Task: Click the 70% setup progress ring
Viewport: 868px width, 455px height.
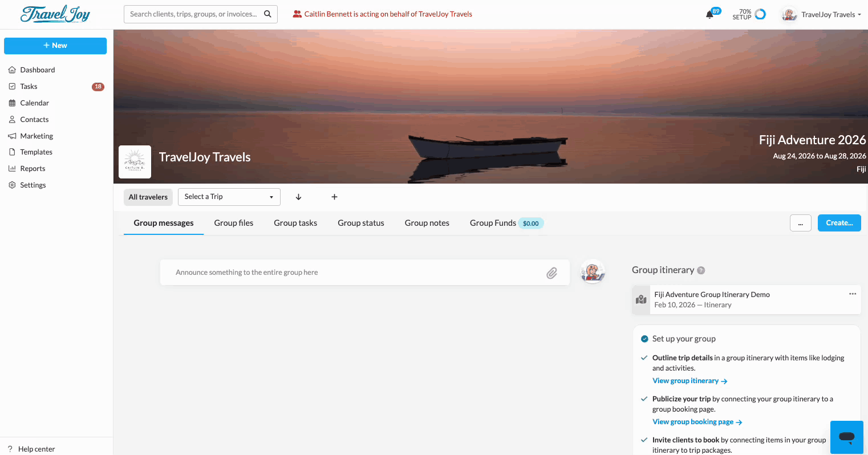Action: [760, 14]
